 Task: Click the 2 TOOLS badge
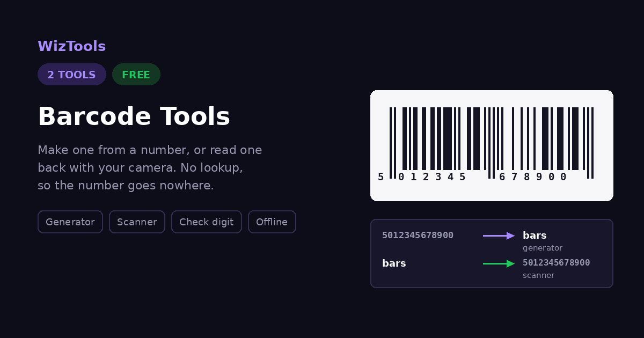[72, 75]
